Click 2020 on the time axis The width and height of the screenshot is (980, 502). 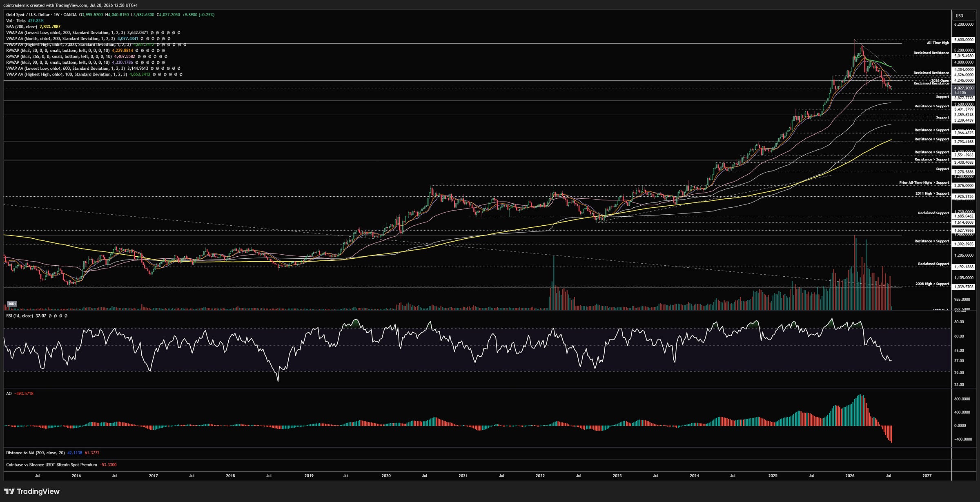pyautogui.click(x=386, y=476)
